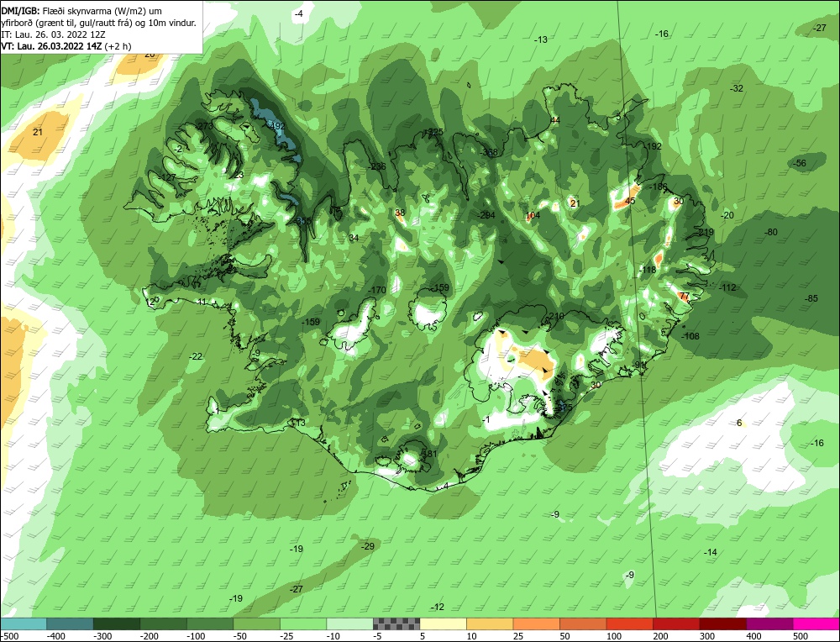
Task: Click the '-294' flux value on the map
Action: coord(486,215)
